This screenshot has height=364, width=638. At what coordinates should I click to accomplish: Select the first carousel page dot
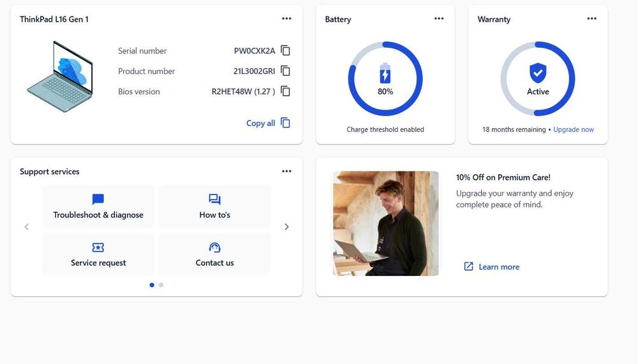click(152, 285)
